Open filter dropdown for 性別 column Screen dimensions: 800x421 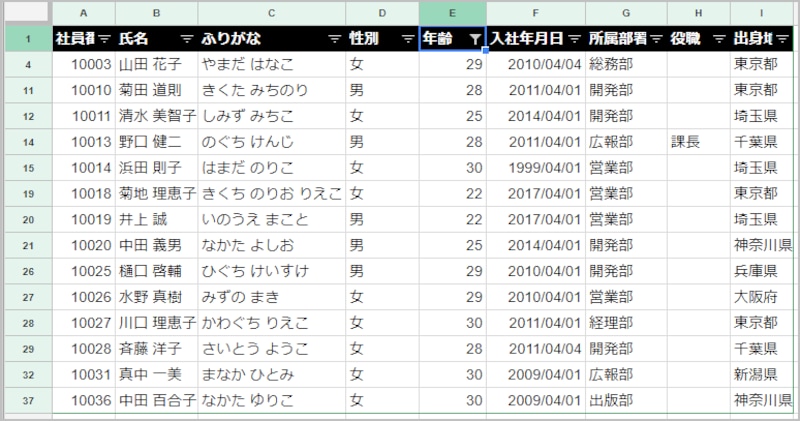pyautogui.click(x=408, y=39)
